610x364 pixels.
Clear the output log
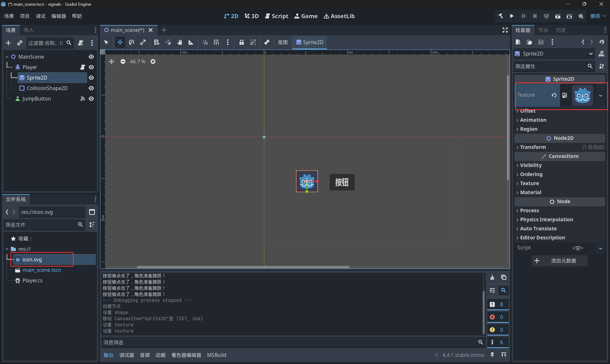pos(492,278)
